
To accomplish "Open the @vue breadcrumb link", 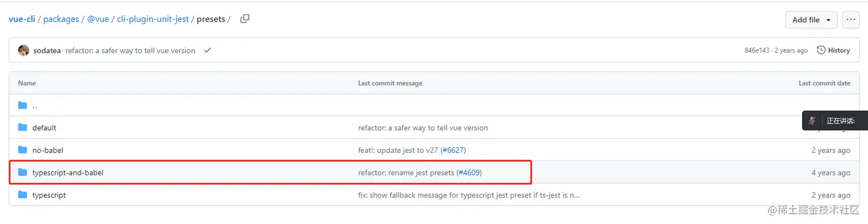I will click(98, 19).
